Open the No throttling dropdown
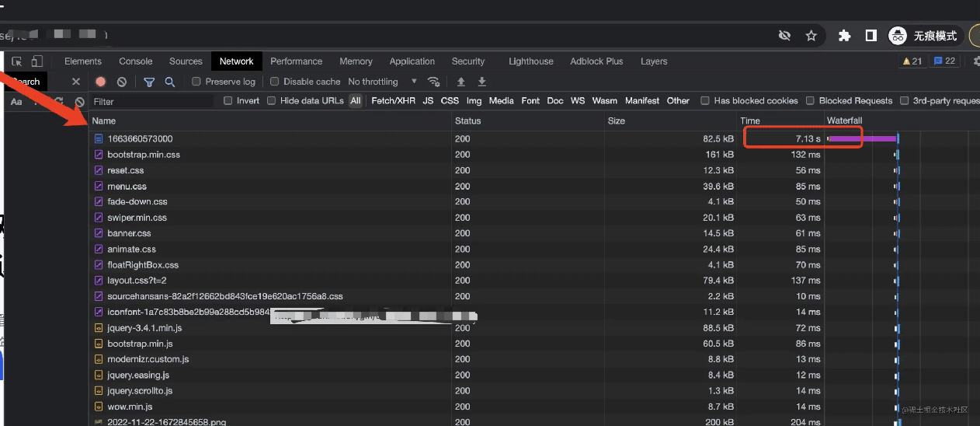 382,82
